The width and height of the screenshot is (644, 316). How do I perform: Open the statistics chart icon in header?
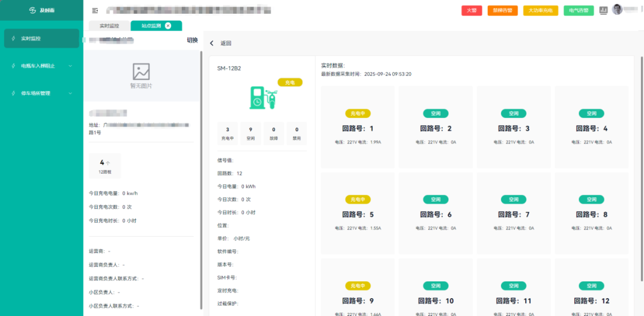(603, 10)
